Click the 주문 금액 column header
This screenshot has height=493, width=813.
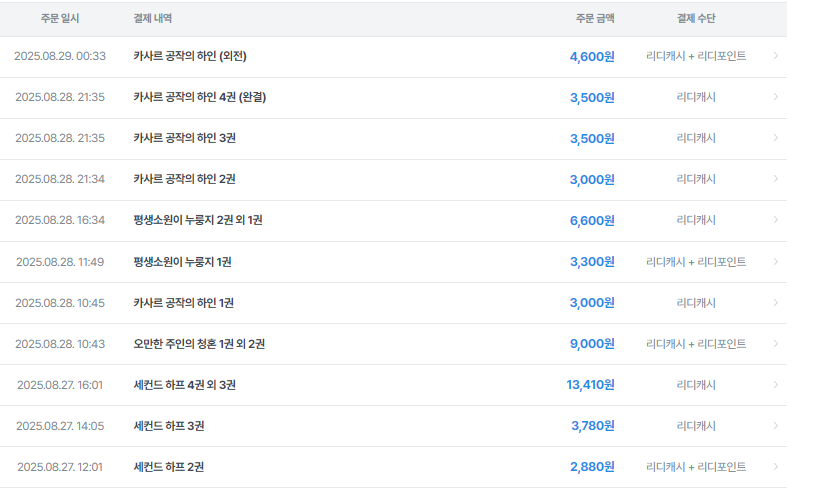595,19
